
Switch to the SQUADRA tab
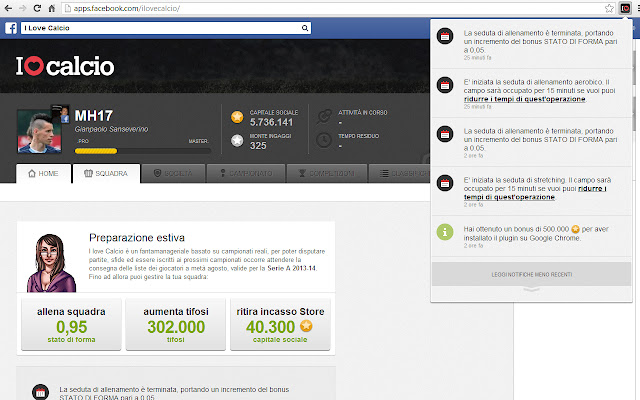106,173
